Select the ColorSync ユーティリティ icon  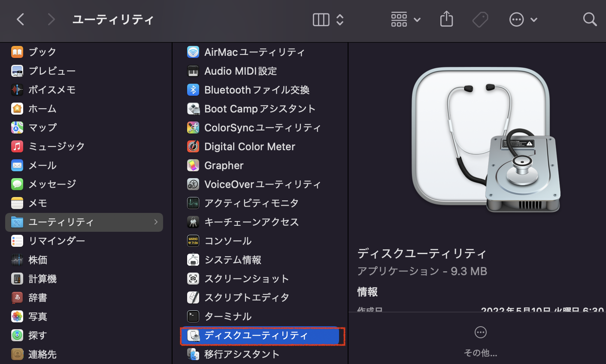tap(193, 127)
